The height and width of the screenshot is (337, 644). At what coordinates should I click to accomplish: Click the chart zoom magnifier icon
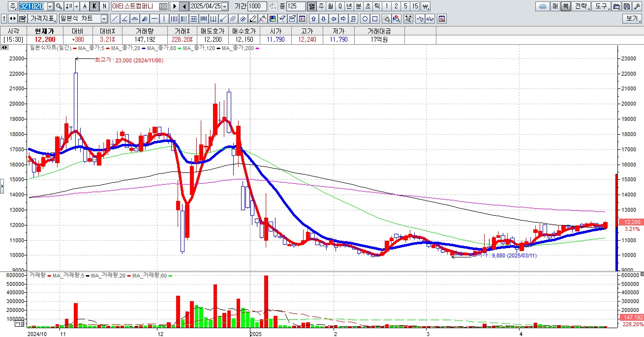click(387, 19)
